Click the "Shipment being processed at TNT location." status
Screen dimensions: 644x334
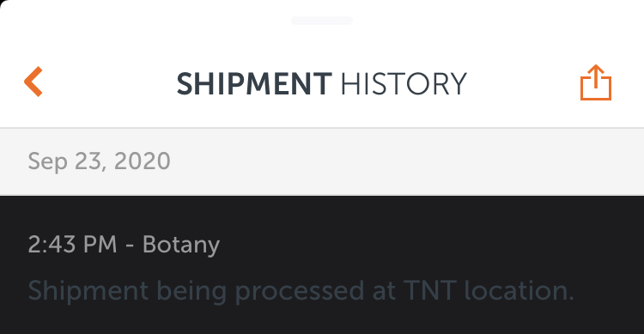pos(301,291)
